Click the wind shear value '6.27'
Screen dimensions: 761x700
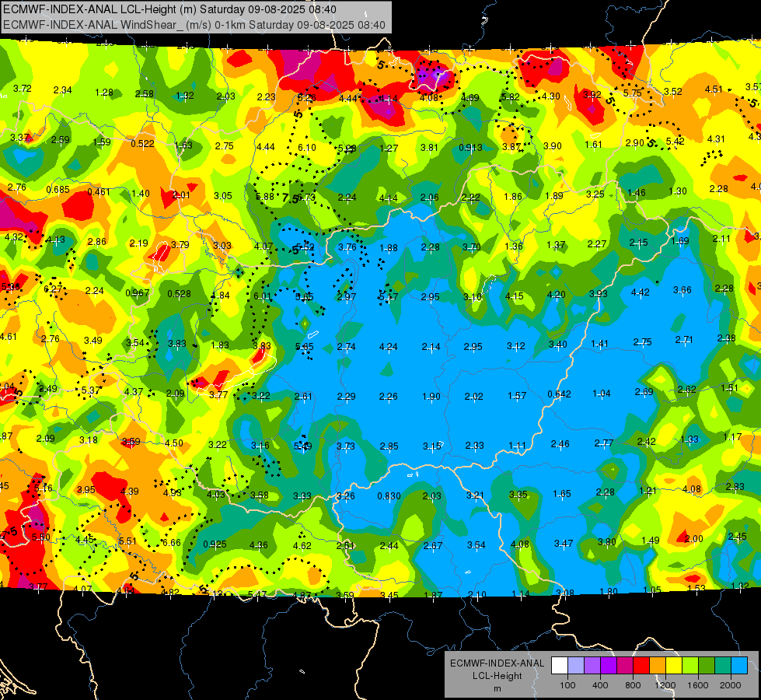(x=53, y=289)
